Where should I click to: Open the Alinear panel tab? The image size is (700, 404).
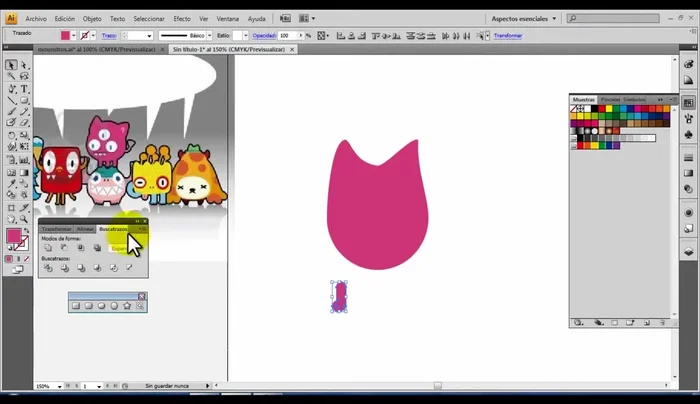[86, 229]
